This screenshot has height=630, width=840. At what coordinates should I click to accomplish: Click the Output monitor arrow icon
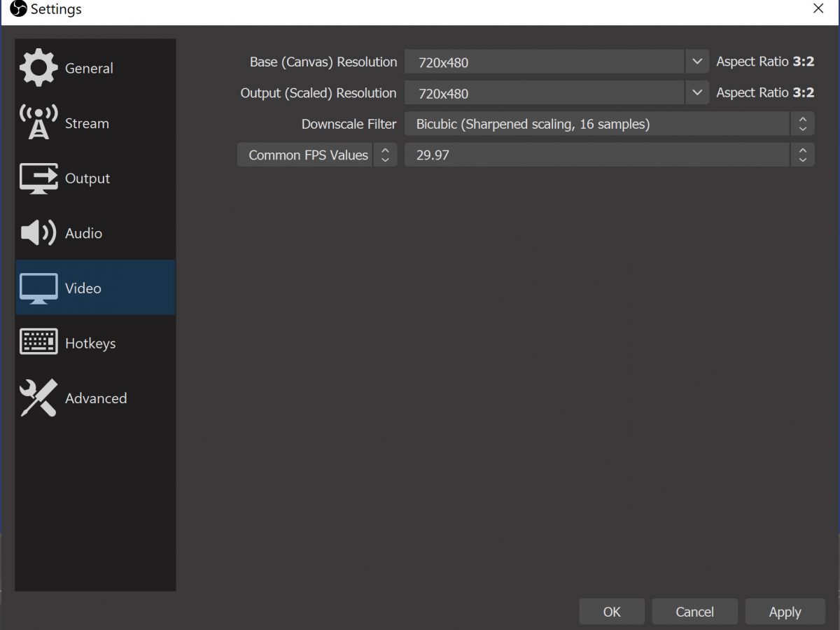click(x=38, y=178)
